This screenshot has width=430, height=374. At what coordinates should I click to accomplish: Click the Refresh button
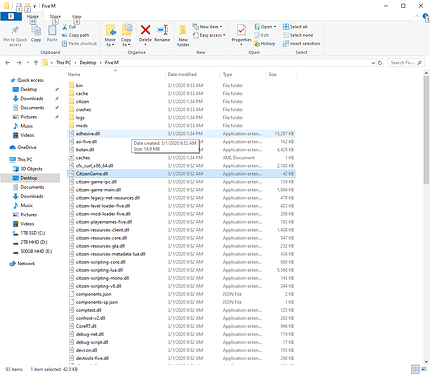[x=380, y=63]
